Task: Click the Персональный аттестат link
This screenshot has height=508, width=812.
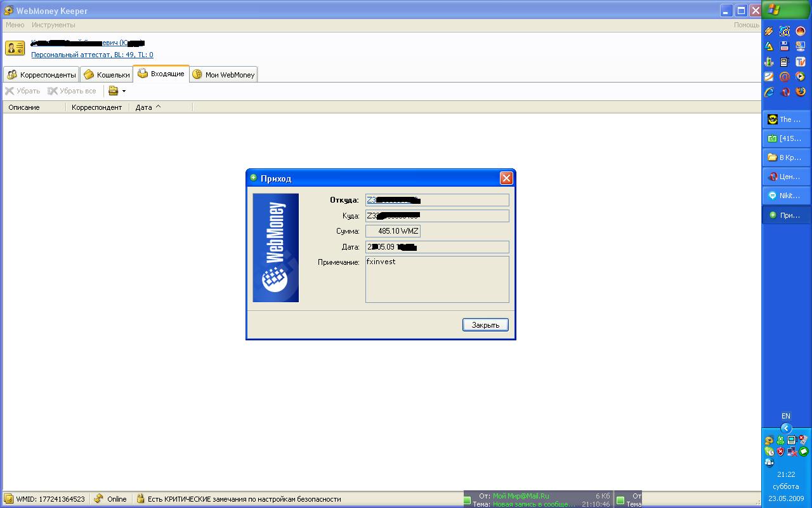Action: tap(92, 55)
